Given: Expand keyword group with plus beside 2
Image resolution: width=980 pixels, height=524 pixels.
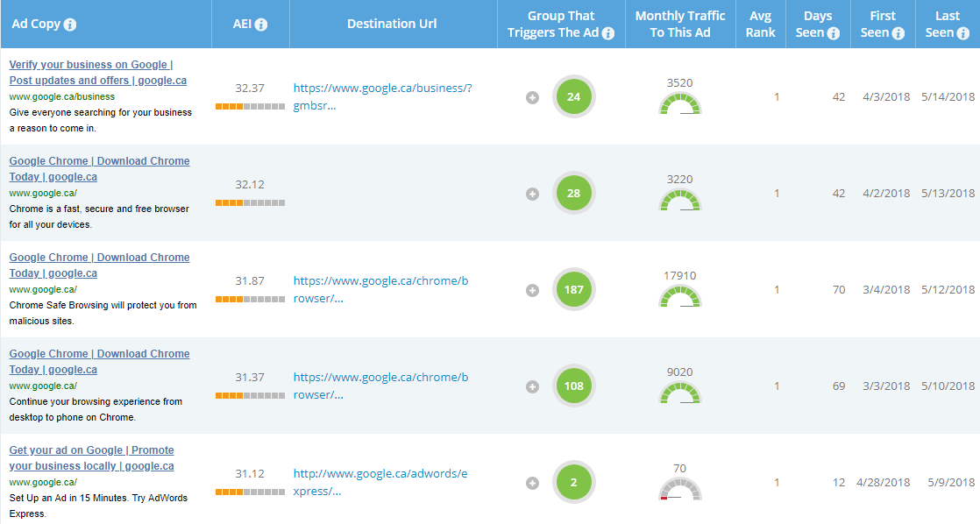Looking at the screenshot, I should click(x=532, y=483).
